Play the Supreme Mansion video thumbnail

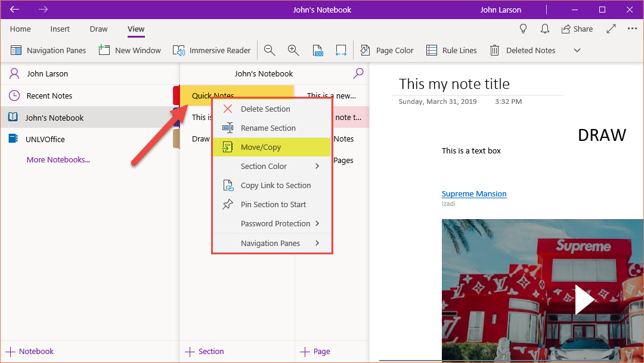click(x=584, y=299)
